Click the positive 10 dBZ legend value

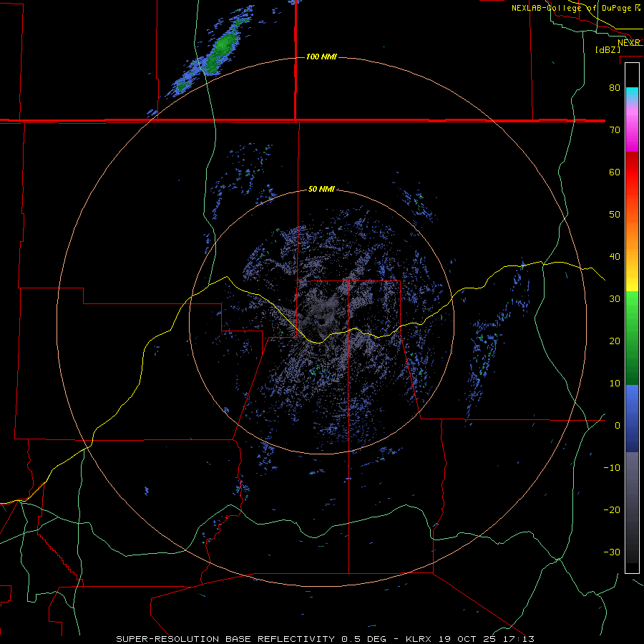(615, 384)
